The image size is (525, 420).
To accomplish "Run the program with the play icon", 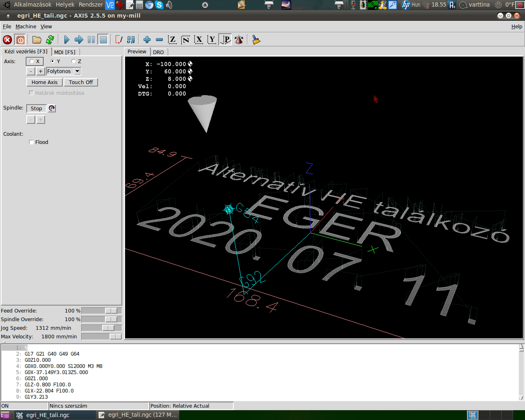I will (x=67, y=40).
